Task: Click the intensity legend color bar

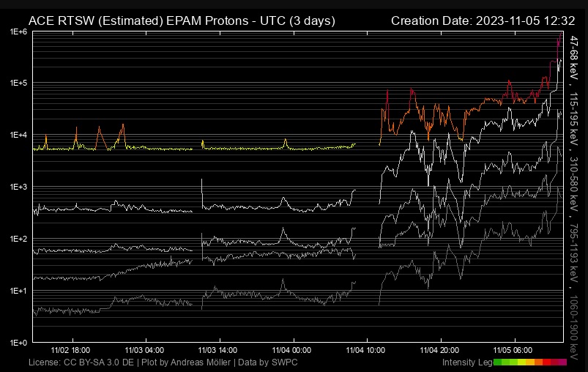Action: pyautogui.click(x=530, y=362)
